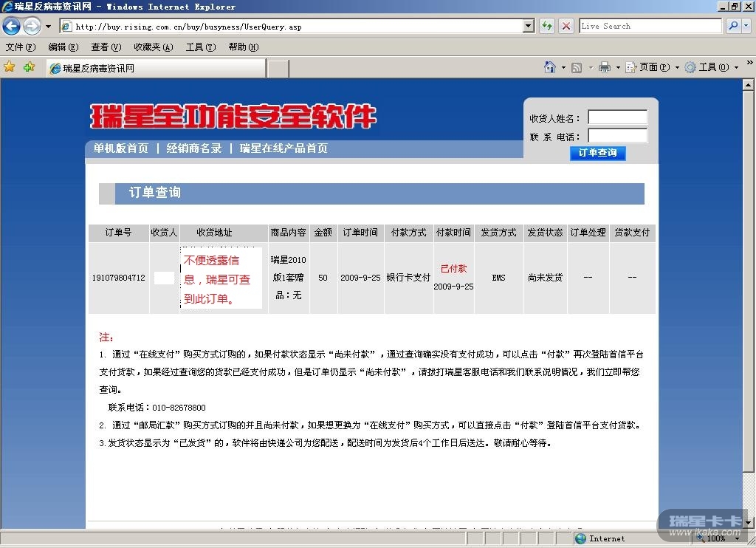Screen dimensions: 756x548
Task: Open the 工具(O) toolbar menu
Action: pos(712,67)
